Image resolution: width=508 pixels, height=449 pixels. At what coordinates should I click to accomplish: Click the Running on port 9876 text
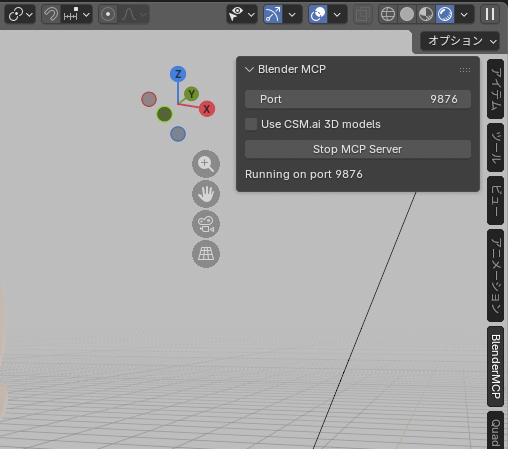click(x=304, y=174)
